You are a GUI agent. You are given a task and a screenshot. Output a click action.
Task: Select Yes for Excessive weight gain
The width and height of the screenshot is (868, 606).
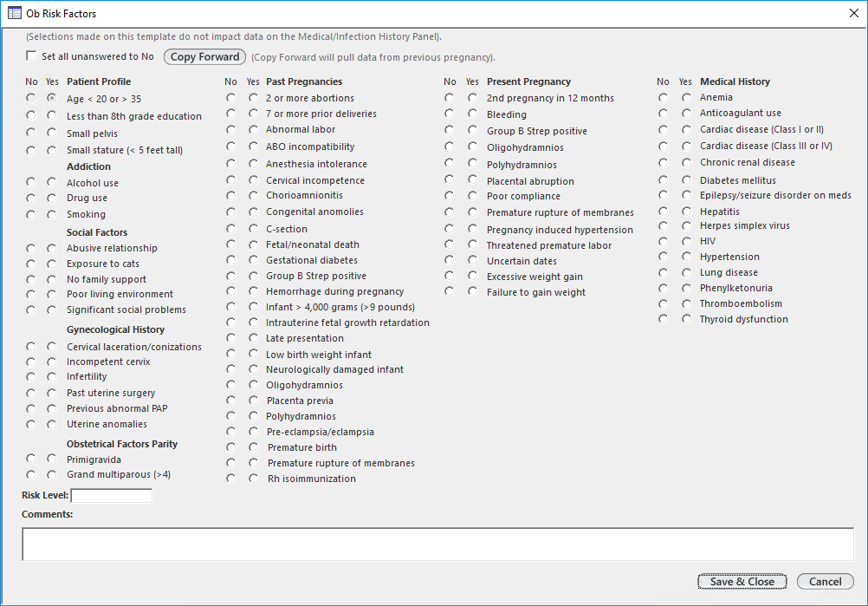[x=472, y=276]
